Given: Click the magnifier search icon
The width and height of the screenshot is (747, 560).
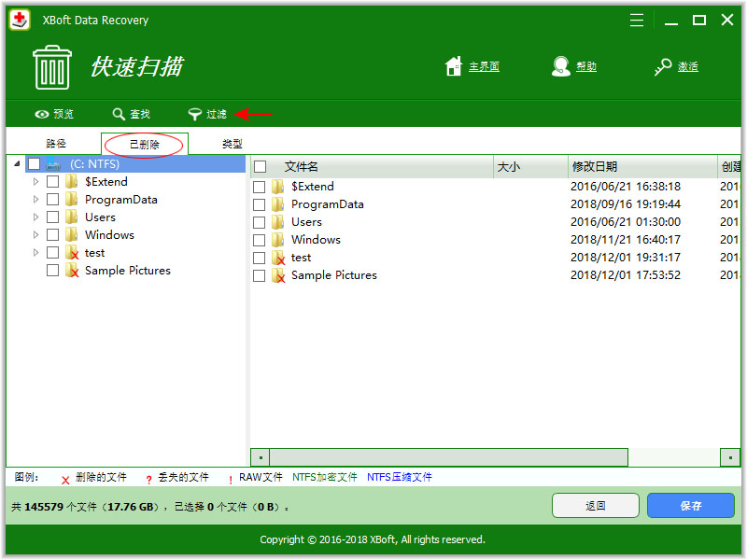Looking at the screenshot, I should click(x=119, y=114).
